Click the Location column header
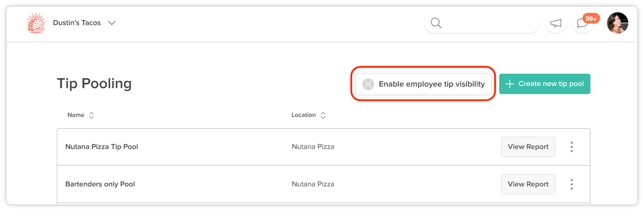Image resolution: width=644 pixels, height=211 pixels. (x=304, y=115)
